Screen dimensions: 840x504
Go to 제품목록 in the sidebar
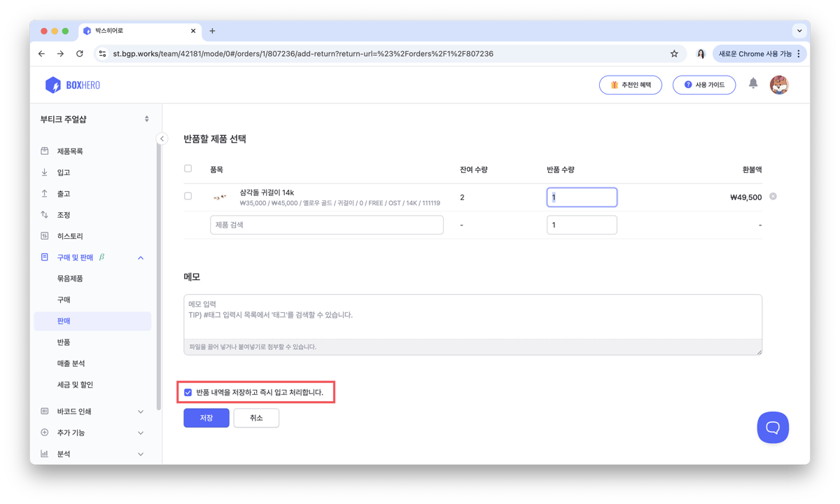pos(70,151)
